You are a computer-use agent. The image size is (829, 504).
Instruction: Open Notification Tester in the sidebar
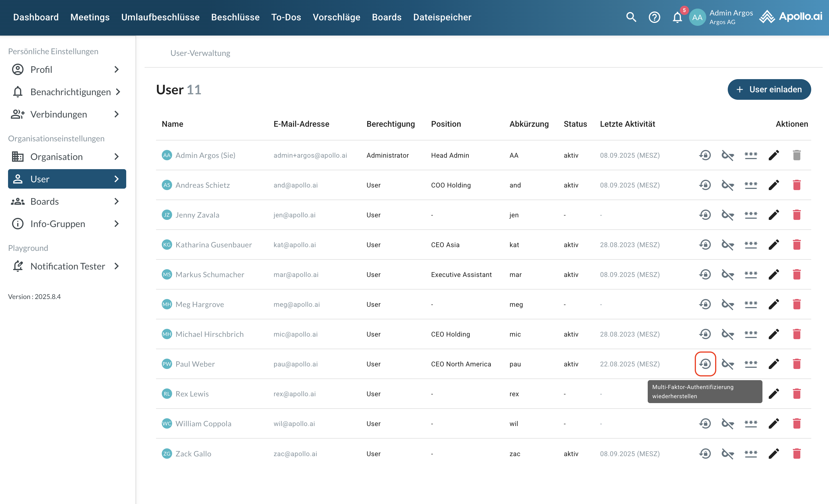pos(67,266)
